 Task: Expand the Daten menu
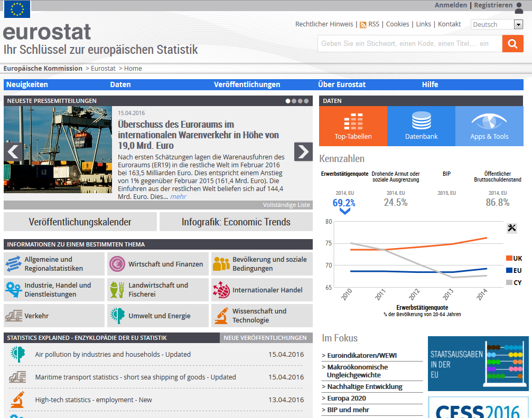(120, 84)
